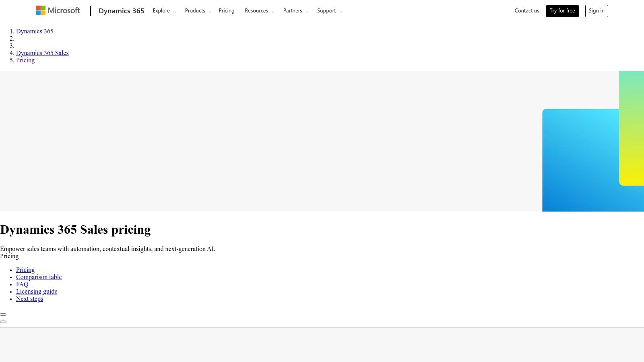Jump to the FAQ section
The height and width of the screenshot is (362, 644).
22,284
